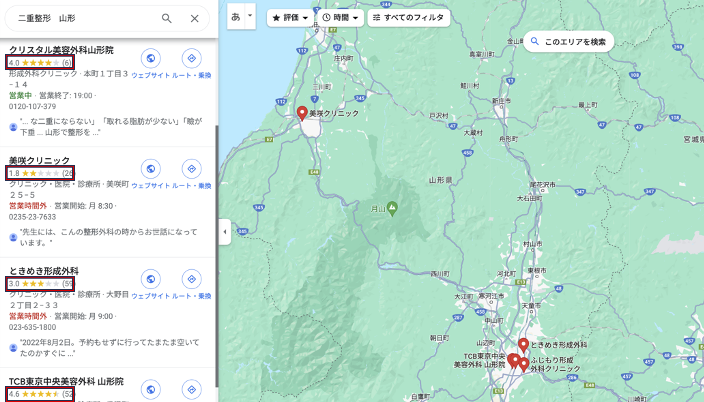Click the 3.0 star rating of ときめき形成外科
The height and width of the screenshot is (402, 704).
click(x=40, y=283)
